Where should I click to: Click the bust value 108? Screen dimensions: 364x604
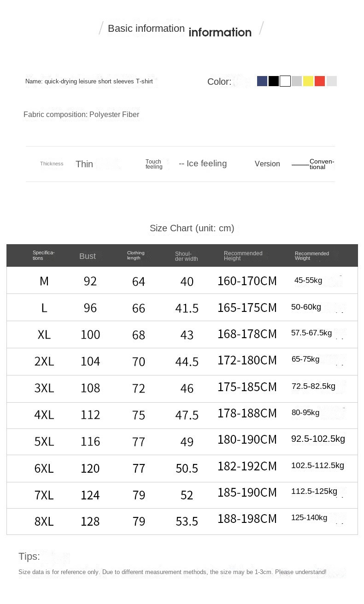click(90, 388)
